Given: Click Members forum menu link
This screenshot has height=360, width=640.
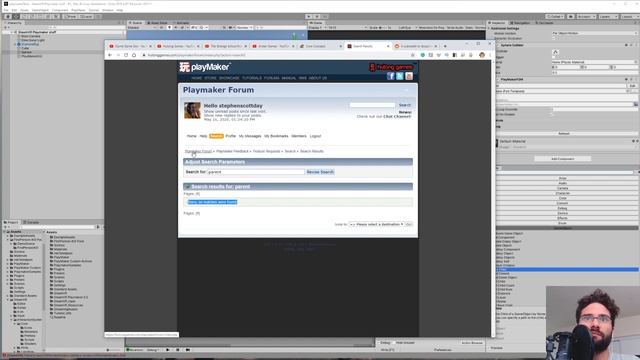Looking at the screenshot, I should coord(299,136).
